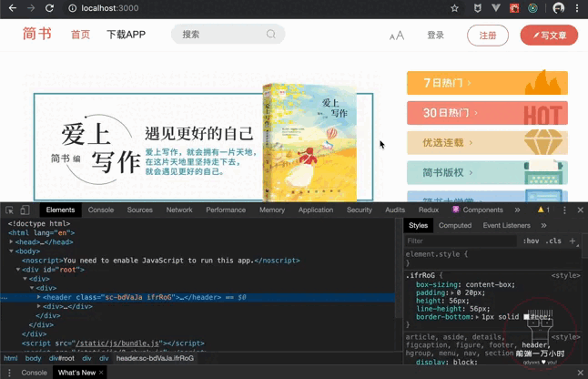Reload the page with the refresh icon

49,8
